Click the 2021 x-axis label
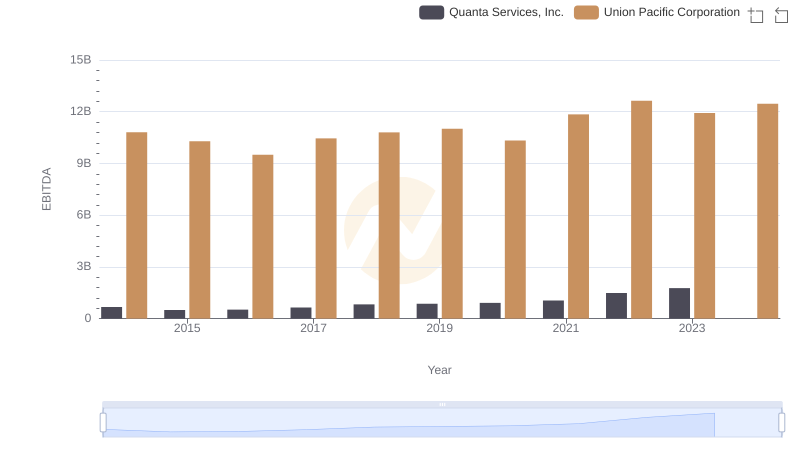This screenshot has height=461, width=800. point(566,328)
